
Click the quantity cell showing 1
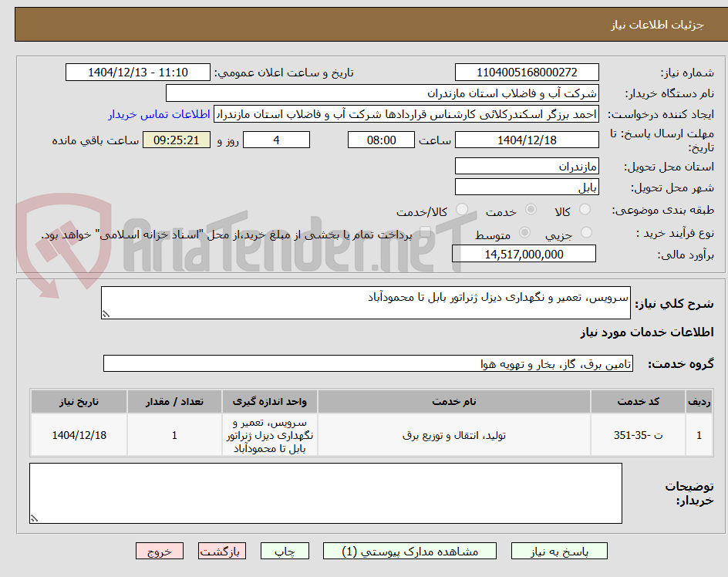point(174,435)
